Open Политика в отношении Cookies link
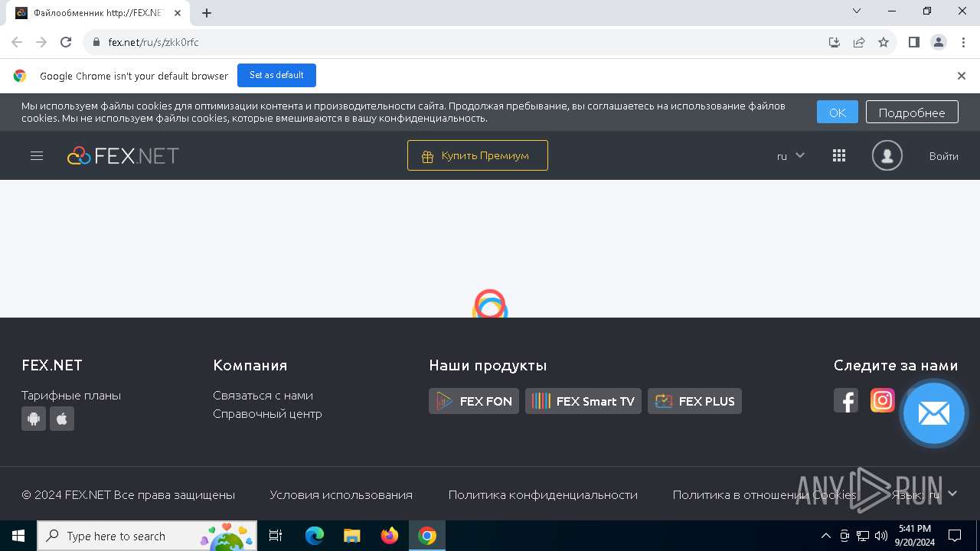 click(x=764, y=495)
